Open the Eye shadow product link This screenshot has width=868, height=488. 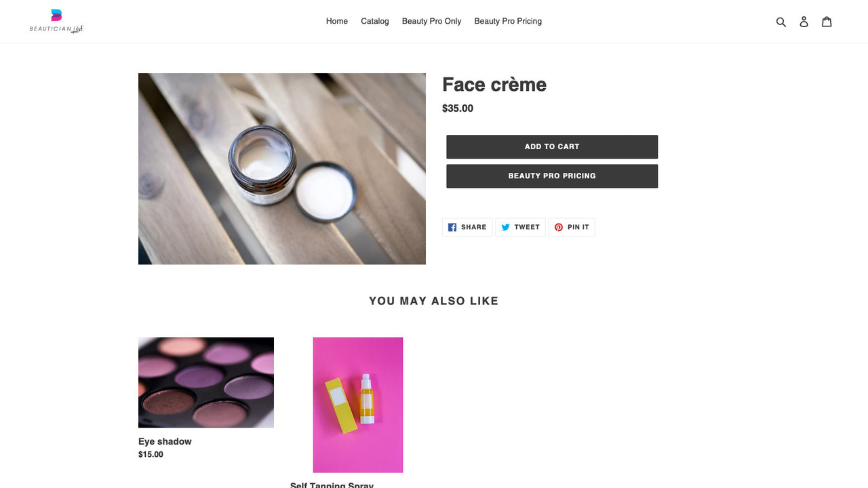164,441
